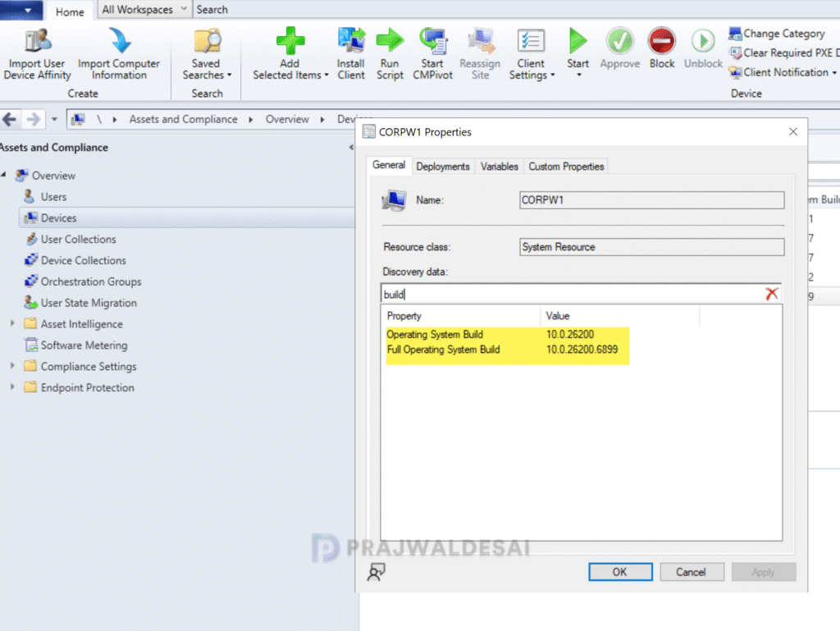Click value 10.0.26200.6899
Image resolution: width=840 pixels, height=631 pixels.
click(582, 350)
